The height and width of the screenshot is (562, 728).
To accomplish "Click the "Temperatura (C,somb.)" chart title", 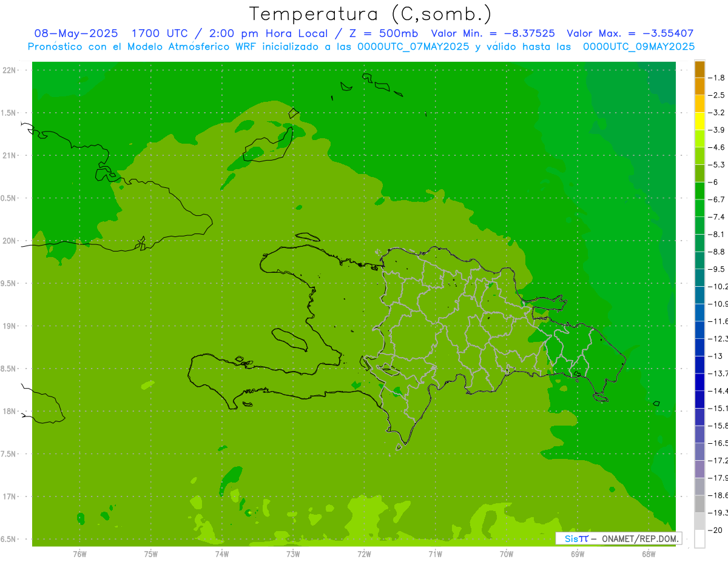I will point(371,15).
